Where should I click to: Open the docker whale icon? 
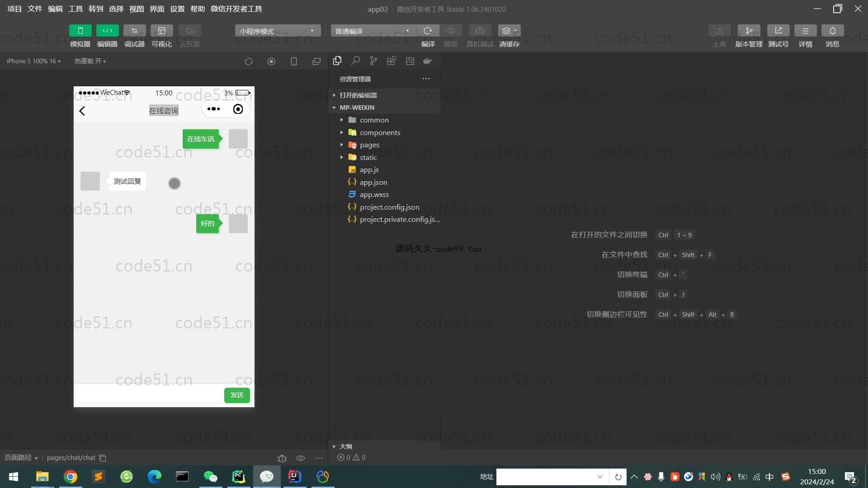428,61
